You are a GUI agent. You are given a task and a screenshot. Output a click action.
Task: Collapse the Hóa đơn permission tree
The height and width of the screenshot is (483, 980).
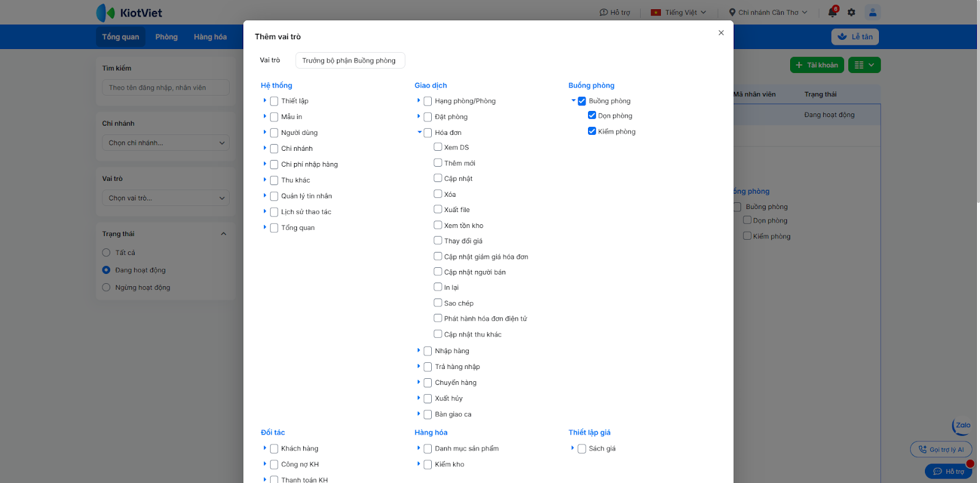click(x=420, y=132)
